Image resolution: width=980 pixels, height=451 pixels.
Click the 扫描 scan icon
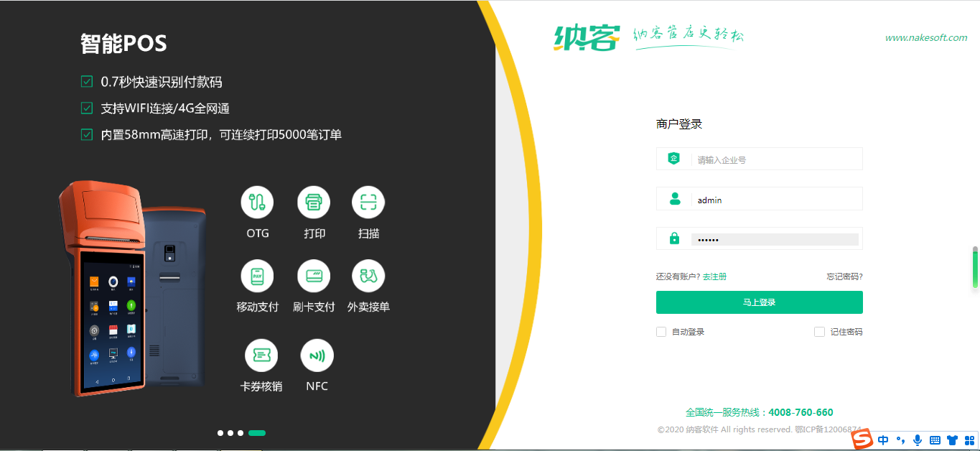click(x=368, y=203)
